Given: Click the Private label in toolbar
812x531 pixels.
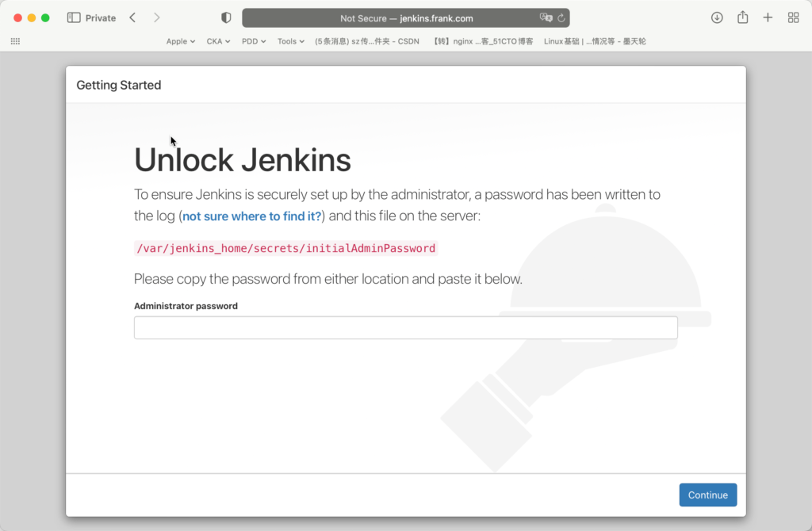Looking at the screenshot, I should [101, 18].
